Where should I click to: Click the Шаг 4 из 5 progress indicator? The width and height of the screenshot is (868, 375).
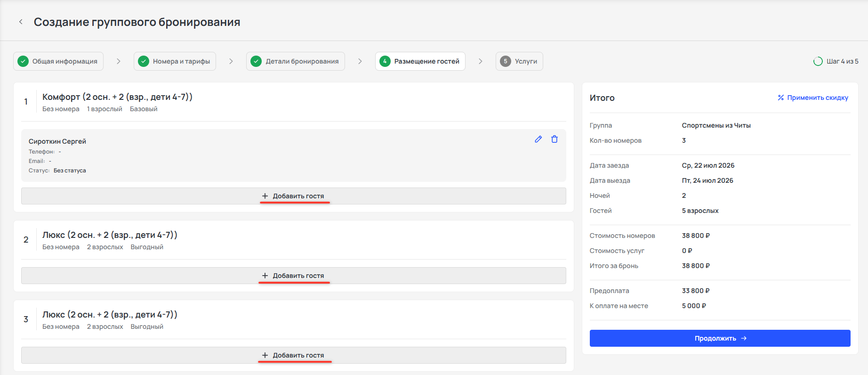[836, 61]
